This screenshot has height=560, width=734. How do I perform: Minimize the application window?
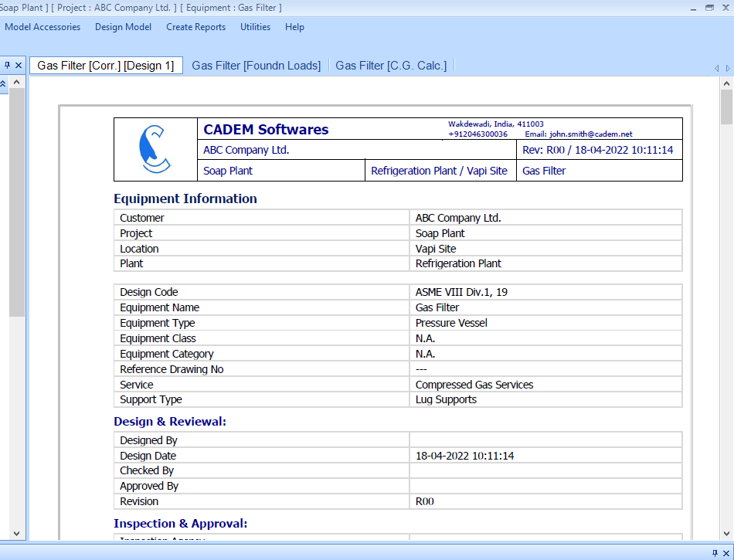693,8
